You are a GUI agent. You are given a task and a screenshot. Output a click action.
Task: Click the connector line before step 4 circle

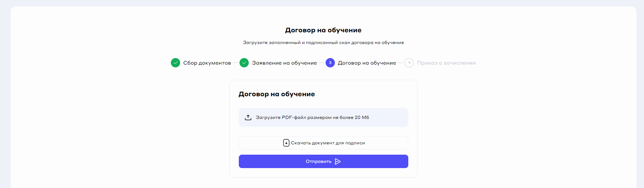pyautogui.click(x=400, y=63)
